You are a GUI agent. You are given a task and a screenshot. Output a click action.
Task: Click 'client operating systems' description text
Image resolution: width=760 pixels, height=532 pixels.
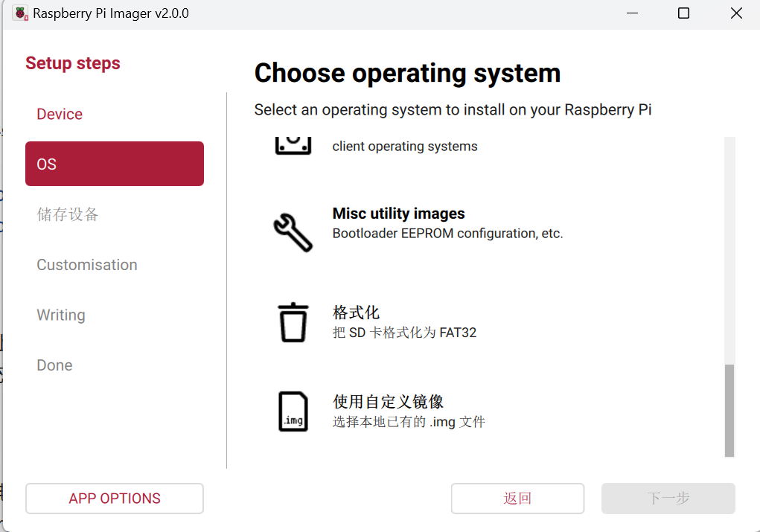[x=405, y=147]
